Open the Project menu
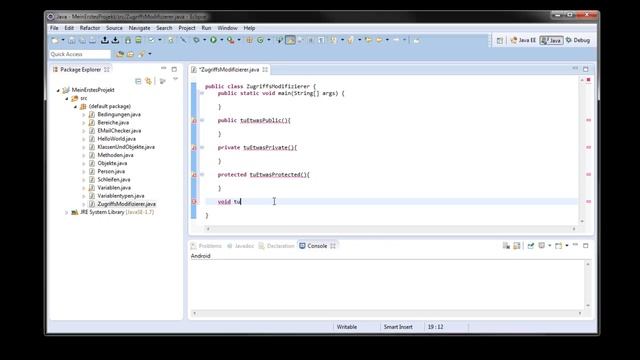Viewport: 640px width, 360px height. click(187, 28)
